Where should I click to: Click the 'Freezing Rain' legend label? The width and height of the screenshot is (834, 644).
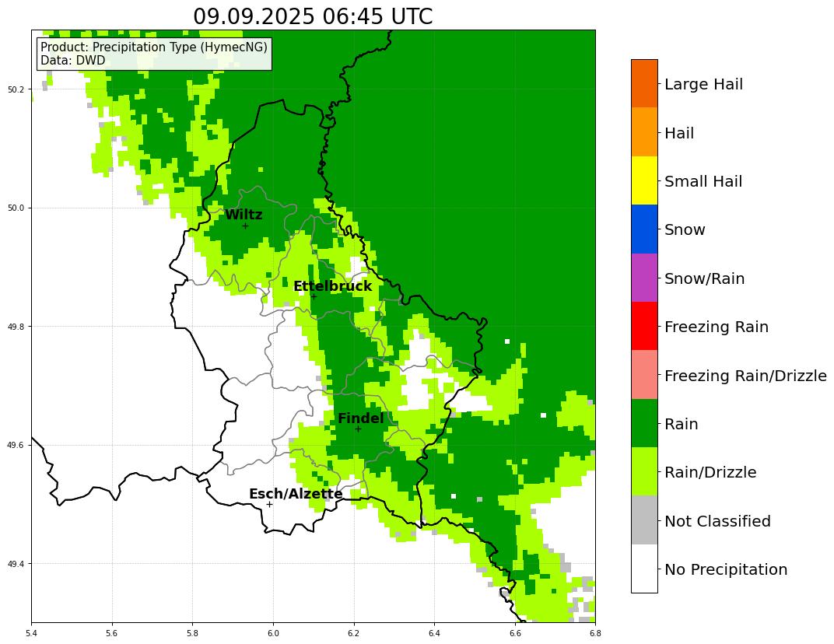click(717, 327)
